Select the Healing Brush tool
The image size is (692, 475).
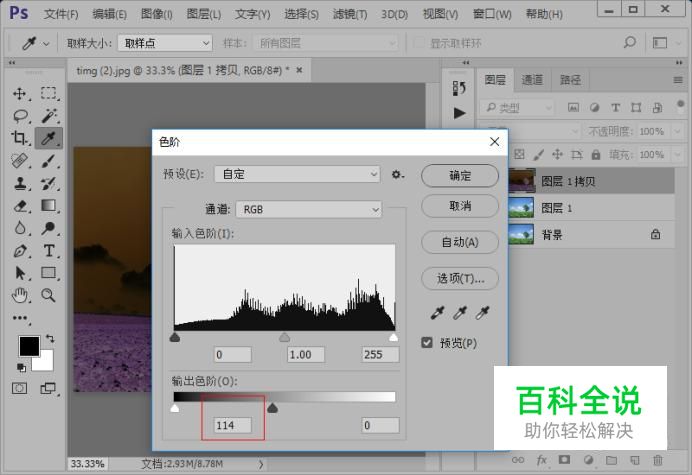19,161
